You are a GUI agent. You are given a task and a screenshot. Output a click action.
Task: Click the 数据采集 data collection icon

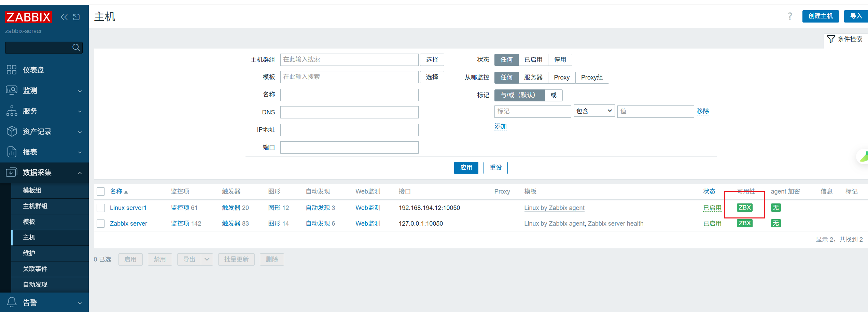[12, 172]
